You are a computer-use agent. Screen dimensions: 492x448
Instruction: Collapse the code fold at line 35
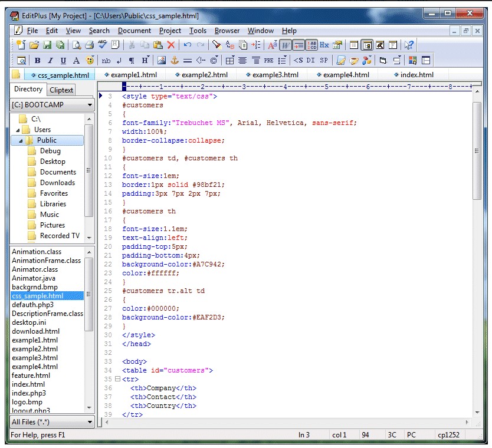click(117, 379)
